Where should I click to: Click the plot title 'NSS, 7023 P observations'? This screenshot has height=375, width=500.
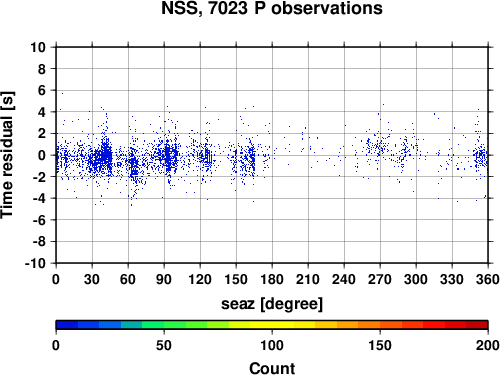(x=272, y=8)
